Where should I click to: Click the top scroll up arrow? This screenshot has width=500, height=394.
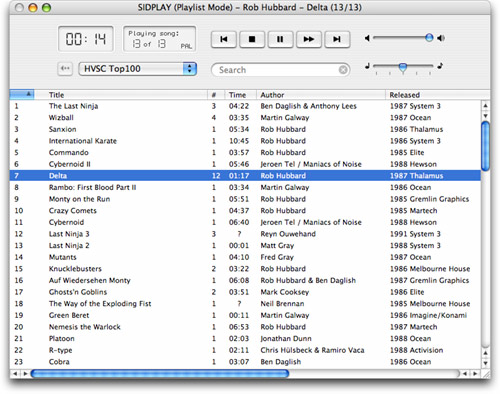[x=486, y=106]
